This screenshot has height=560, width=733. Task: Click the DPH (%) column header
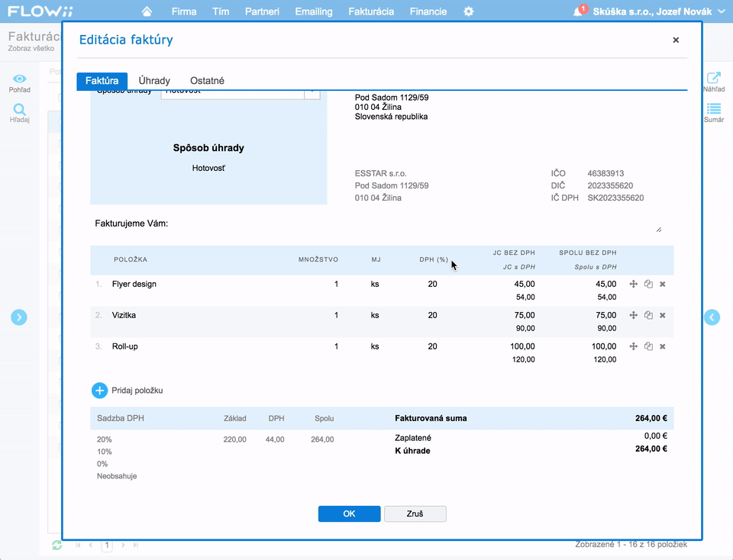click(434, 259)
